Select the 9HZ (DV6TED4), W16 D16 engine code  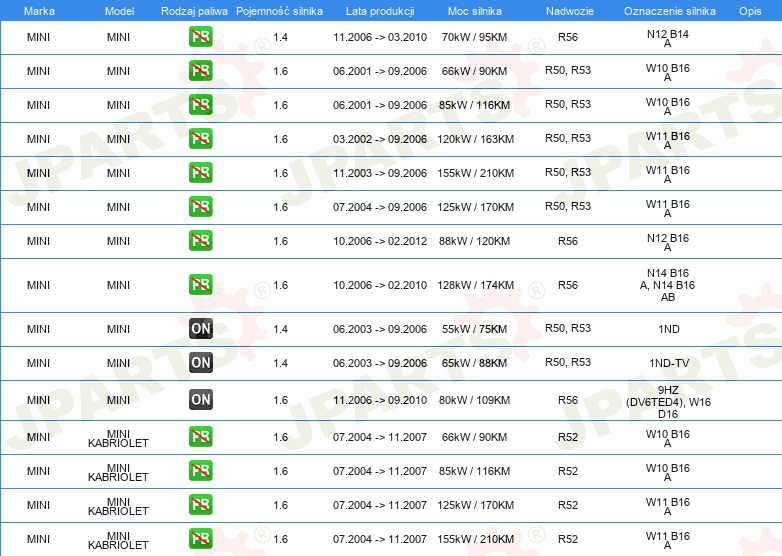[668, 402]
